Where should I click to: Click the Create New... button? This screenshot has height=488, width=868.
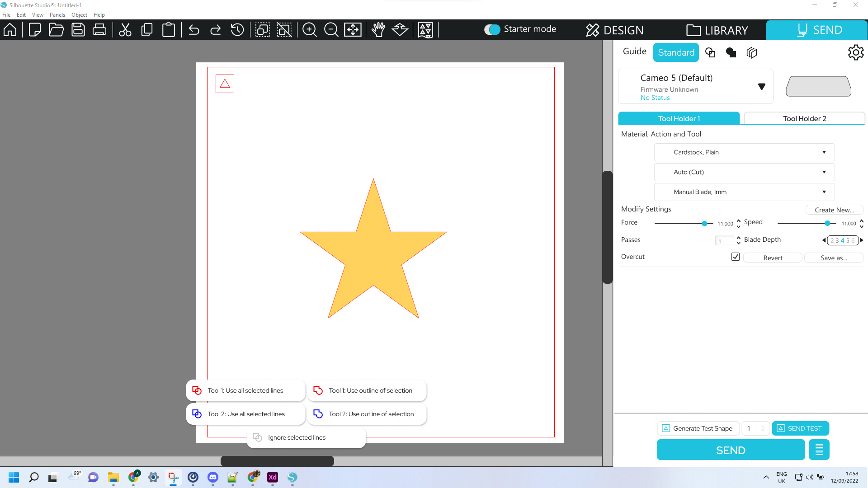(x=834, y=210)
